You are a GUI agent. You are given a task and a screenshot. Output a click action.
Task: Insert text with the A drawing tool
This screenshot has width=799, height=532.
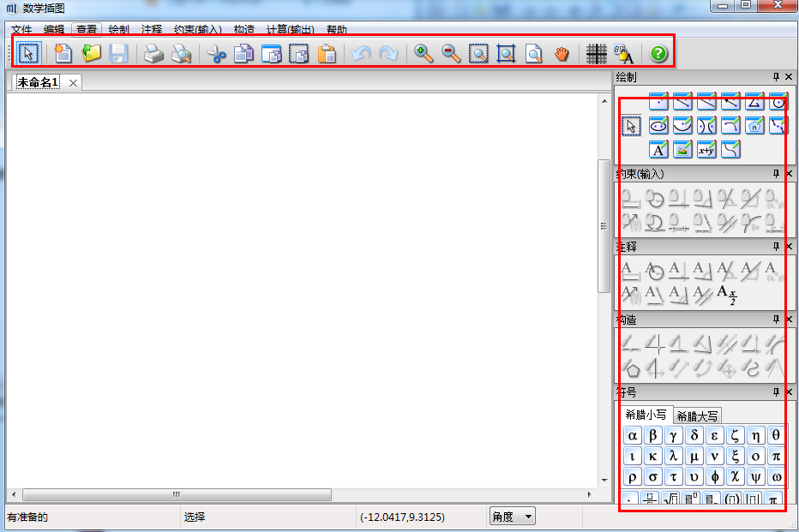(658, 150)
